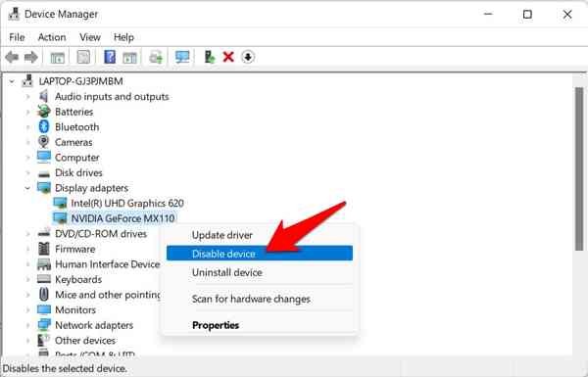Select the Human Interface Device row

tap(108, 264)
